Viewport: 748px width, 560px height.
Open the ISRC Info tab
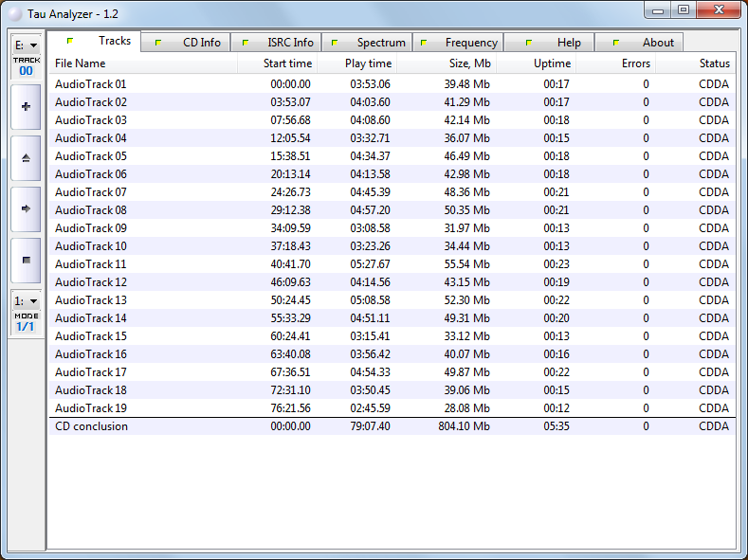pos(276,43)
